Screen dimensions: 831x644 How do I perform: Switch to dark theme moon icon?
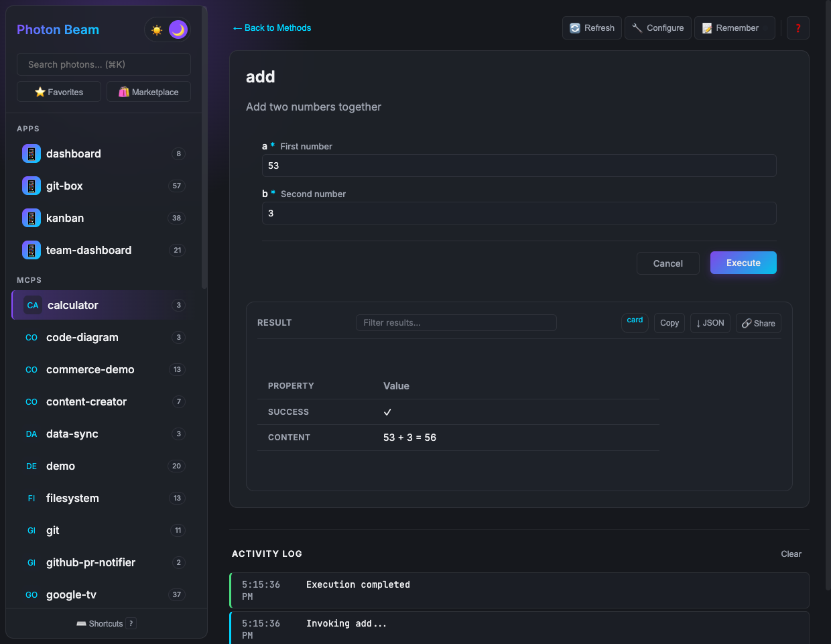(178, 29)
